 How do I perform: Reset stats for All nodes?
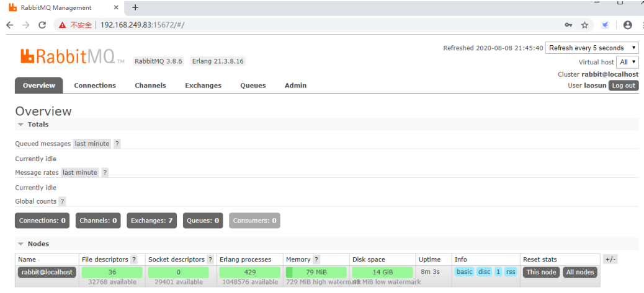click(x=579, y=272)
